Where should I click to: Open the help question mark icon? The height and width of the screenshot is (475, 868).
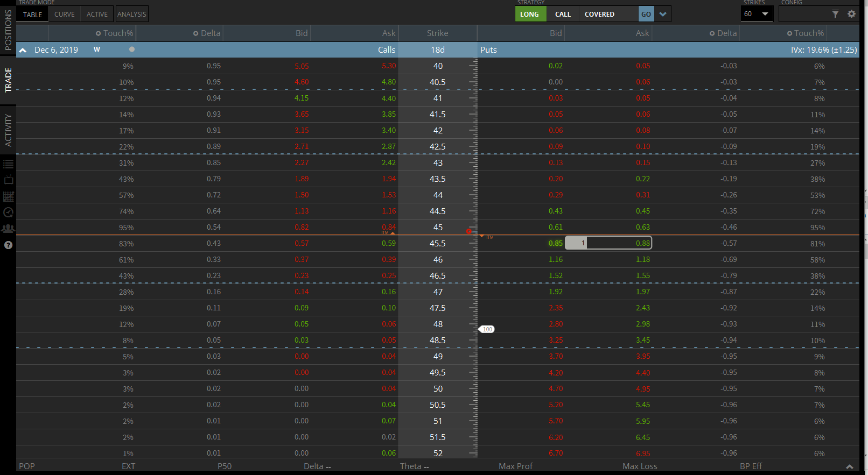click(8, 245)
